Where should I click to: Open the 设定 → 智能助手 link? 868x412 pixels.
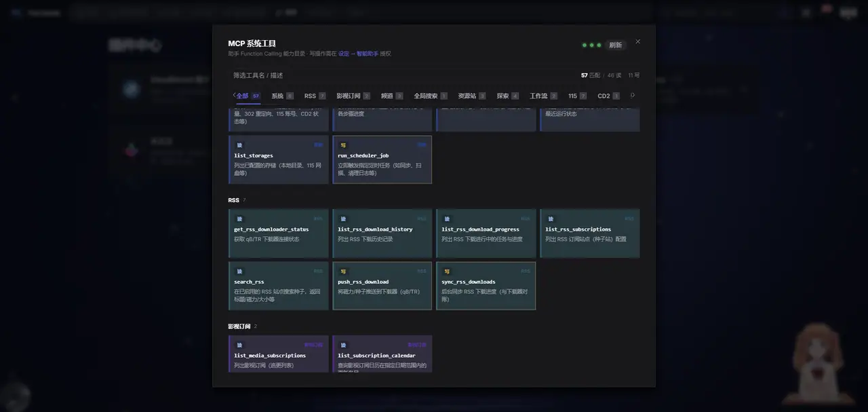(x=359, y=54)
